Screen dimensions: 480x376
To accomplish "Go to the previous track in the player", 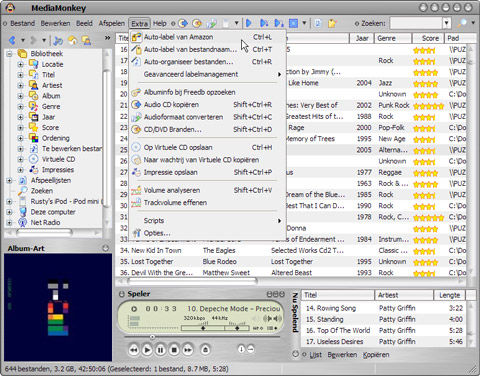I will (x=134, y=350).
